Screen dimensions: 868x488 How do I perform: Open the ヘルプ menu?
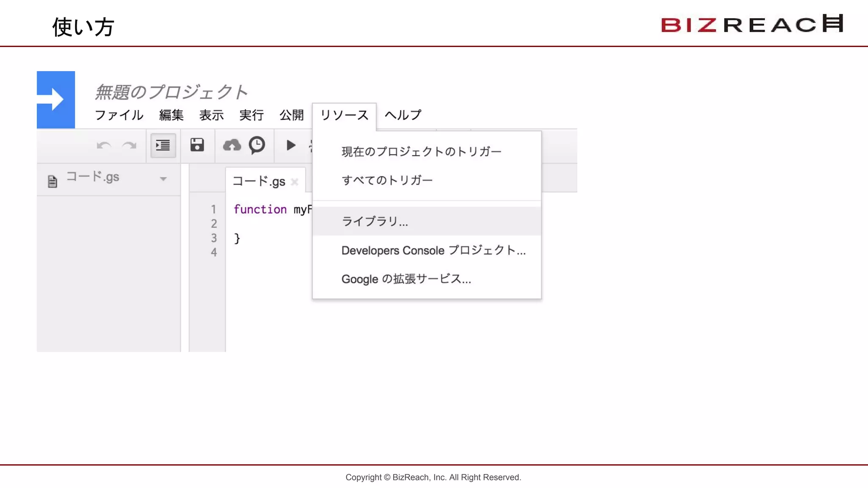coord(403,115)
